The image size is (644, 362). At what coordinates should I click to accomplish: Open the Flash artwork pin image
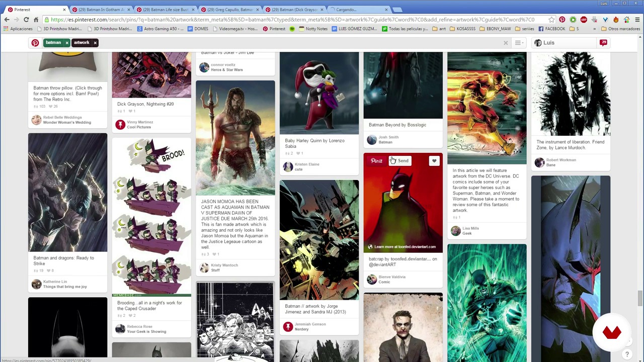487,108
